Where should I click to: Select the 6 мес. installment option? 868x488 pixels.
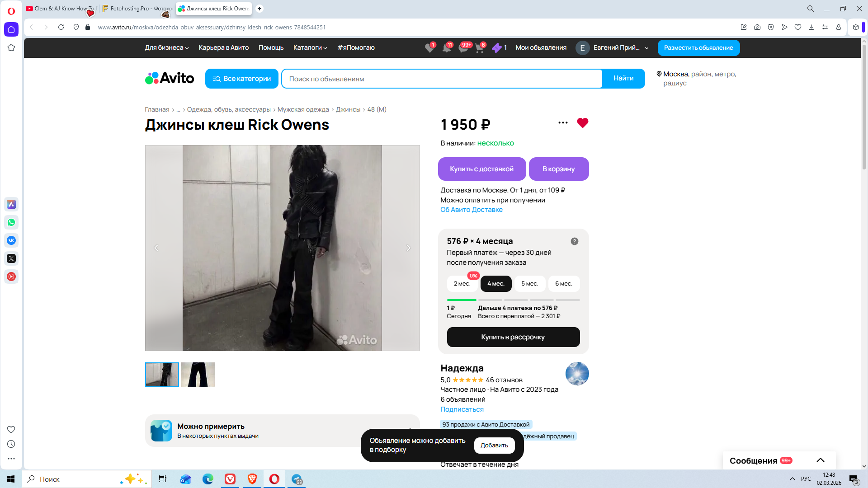(x=563, y=284)
